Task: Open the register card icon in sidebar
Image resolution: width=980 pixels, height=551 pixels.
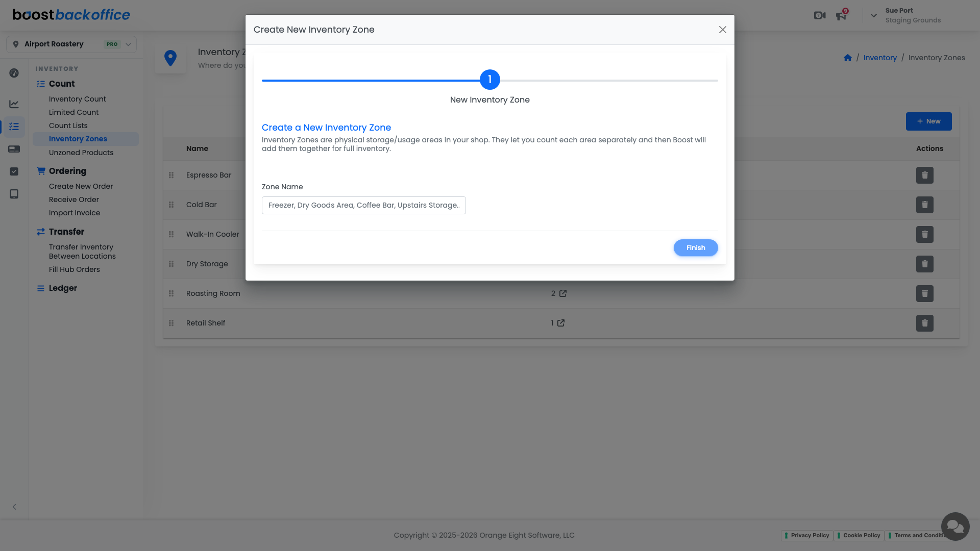Action: coord(14,149)
